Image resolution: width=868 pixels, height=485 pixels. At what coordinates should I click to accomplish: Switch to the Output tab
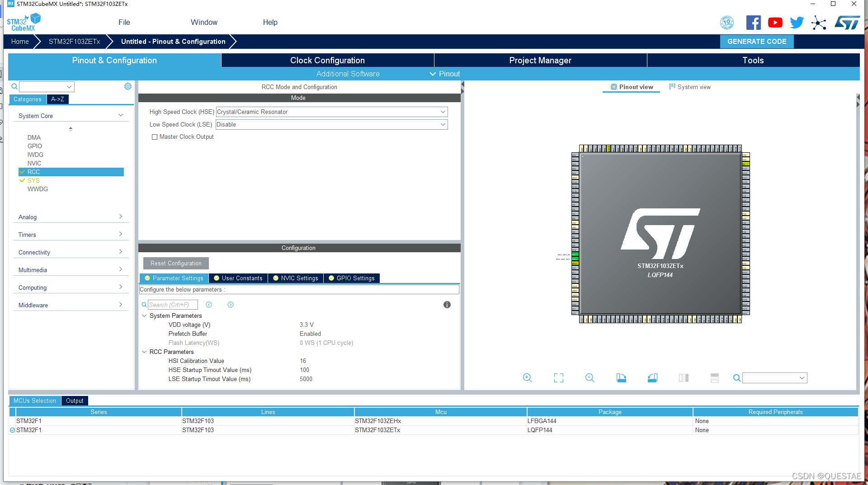[75, 400]
